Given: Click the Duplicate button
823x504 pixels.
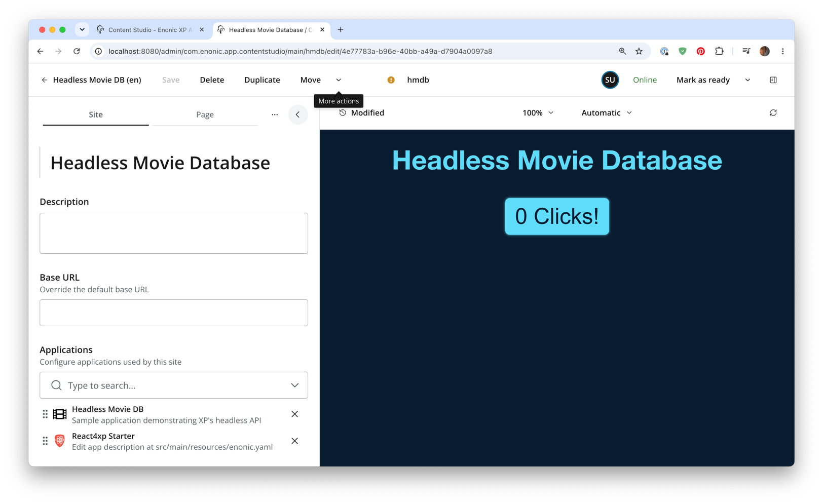Looking at the screenshot, I should tap(262, 80).
